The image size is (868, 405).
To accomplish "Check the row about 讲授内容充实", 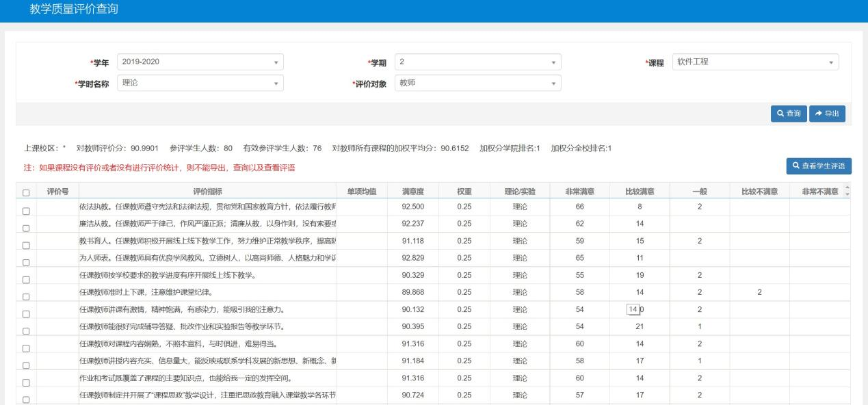I will (x=26, y=365).
